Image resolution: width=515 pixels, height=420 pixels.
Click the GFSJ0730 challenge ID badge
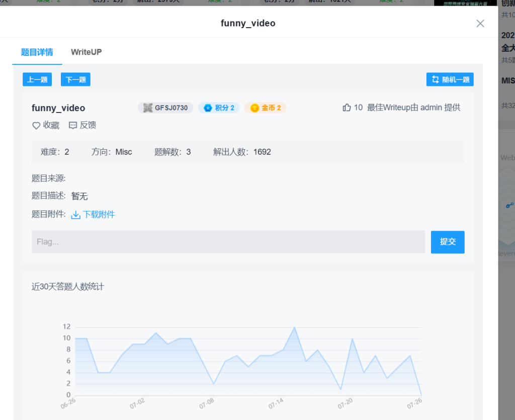(x=165, y=108)
